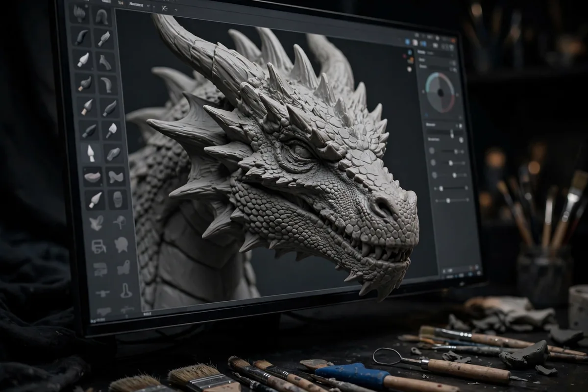Viewport: 588px width, 392px height.
Task: Select the chair-like outline stamp tool
Action: coord(98,246)
